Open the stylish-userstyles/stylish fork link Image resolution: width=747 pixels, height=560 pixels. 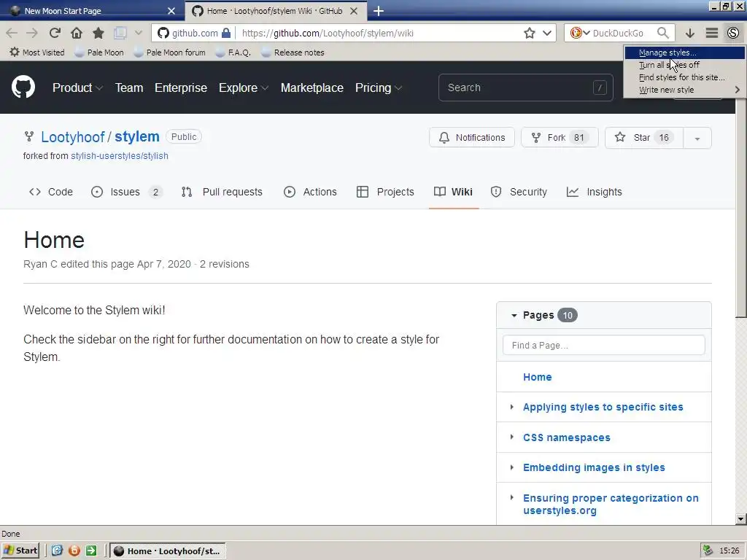(119, 156)
